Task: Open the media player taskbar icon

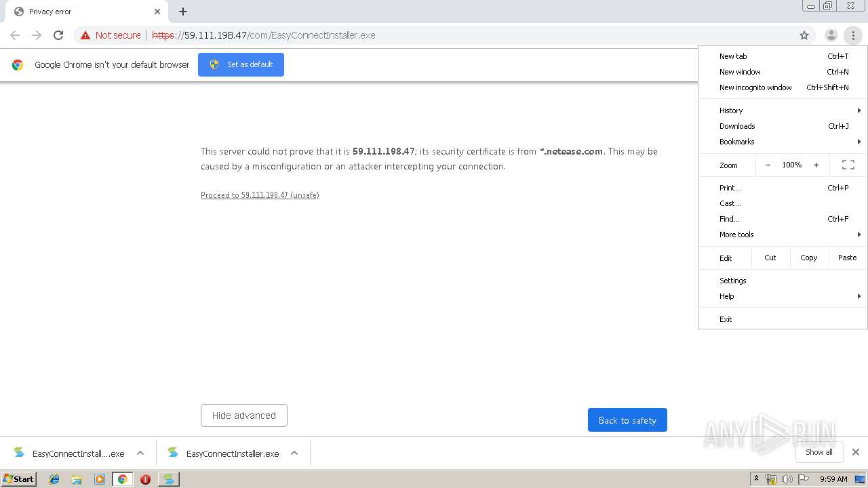Action: 100,479
